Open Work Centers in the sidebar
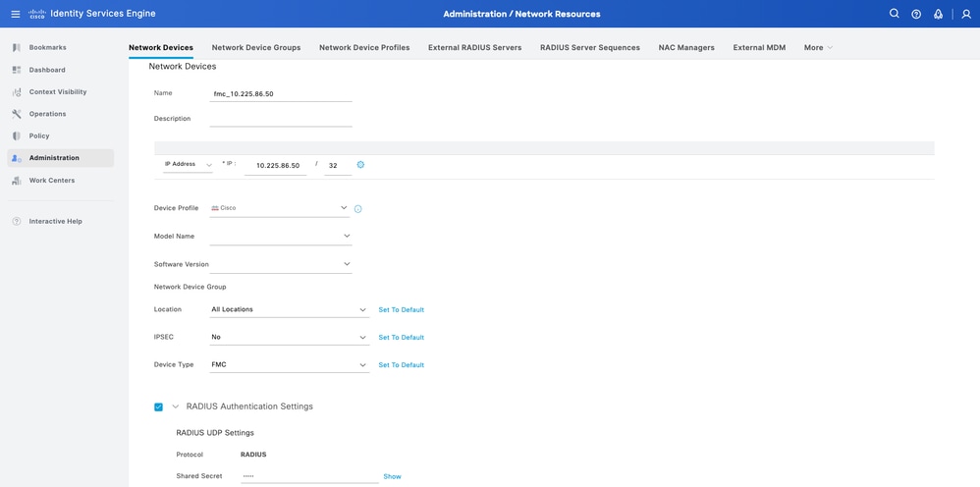The height and width of the screenshot is (487, 980). pos(52,180)
